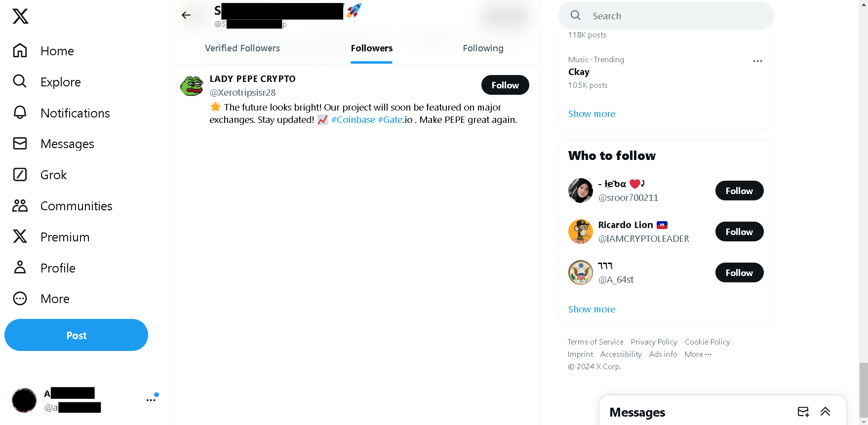Follow LADY PEPE CRYPTO
Screen dimensions: 868x425
[x=505, y=85]
